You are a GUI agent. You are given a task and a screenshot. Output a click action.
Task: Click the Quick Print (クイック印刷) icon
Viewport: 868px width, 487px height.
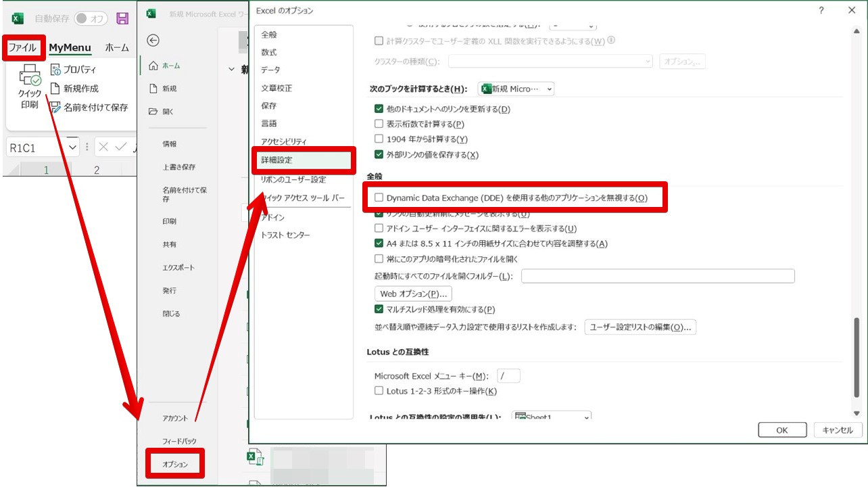coord(30,75)
